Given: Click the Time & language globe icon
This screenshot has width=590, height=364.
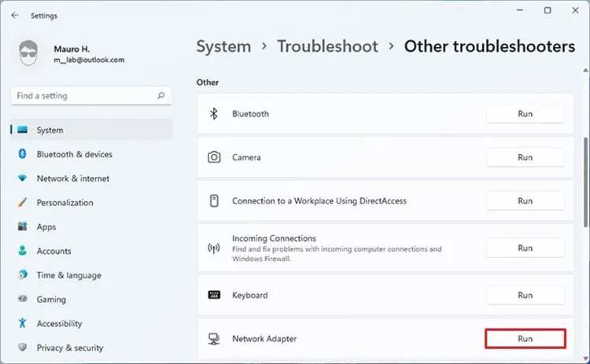Looking at the screenshot, I should (x=22, y=274).
